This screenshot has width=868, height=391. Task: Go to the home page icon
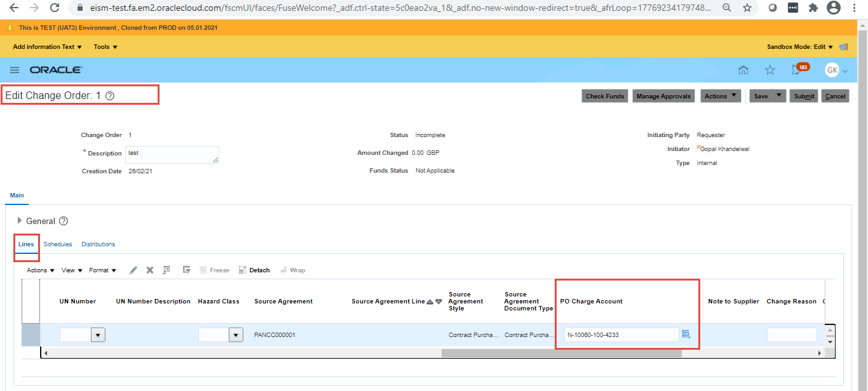(743, 70)
